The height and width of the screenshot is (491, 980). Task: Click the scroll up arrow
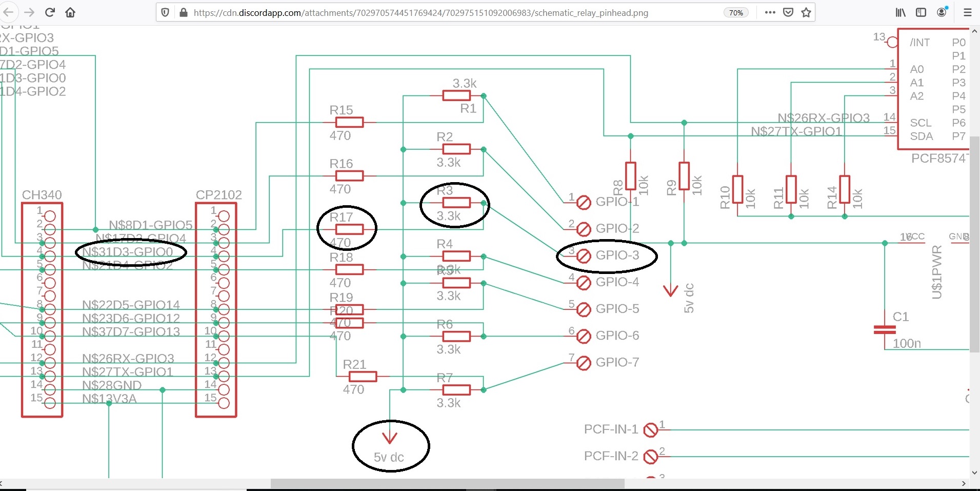point(974,31)
